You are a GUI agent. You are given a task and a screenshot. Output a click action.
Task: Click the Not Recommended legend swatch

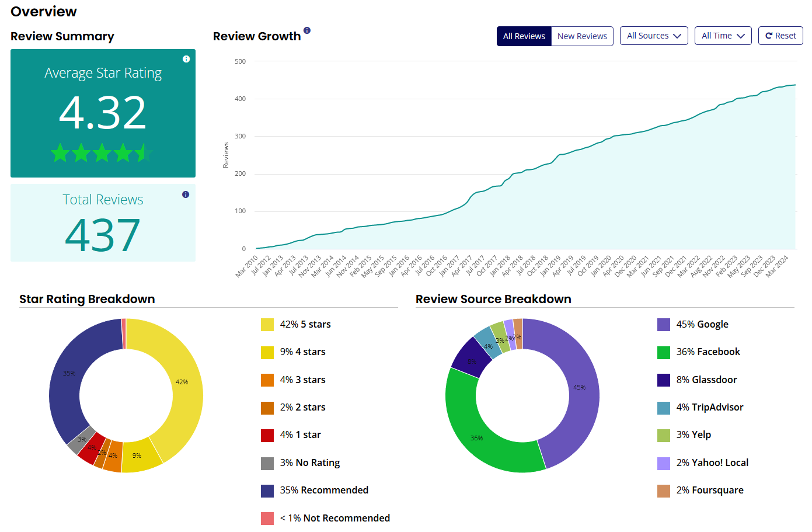point(267,519)
